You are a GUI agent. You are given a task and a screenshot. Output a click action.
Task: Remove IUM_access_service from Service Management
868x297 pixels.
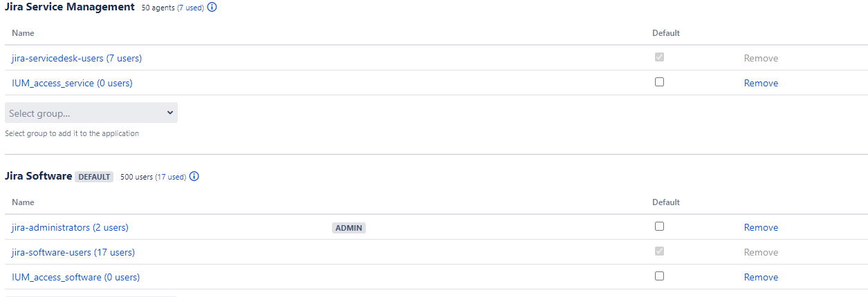(x=761, y=83)
